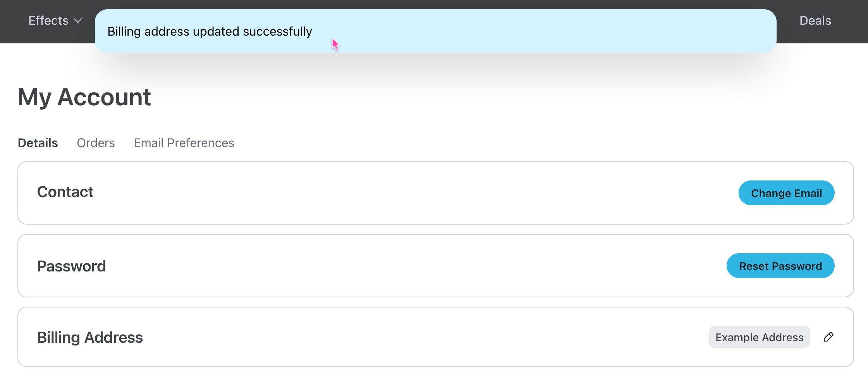Click the Billing Address section heading

coord(90,338)
